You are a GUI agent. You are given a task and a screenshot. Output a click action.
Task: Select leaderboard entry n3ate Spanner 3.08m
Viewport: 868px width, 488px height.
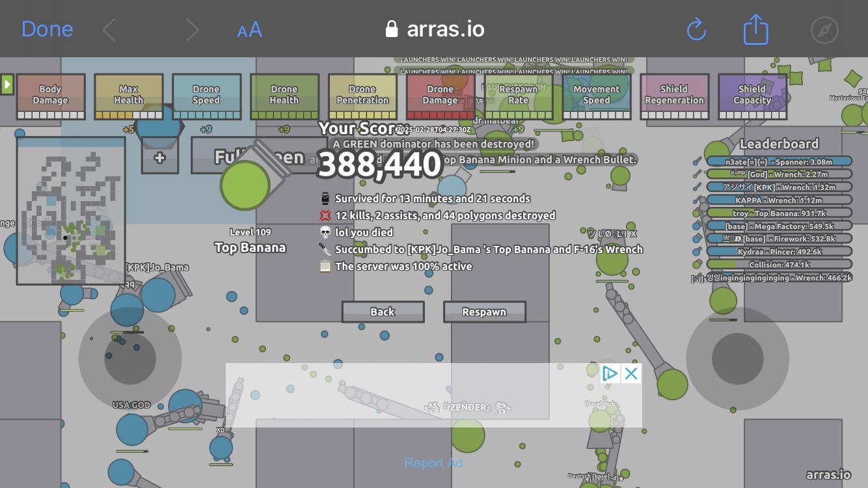click(x=779, y=161)
